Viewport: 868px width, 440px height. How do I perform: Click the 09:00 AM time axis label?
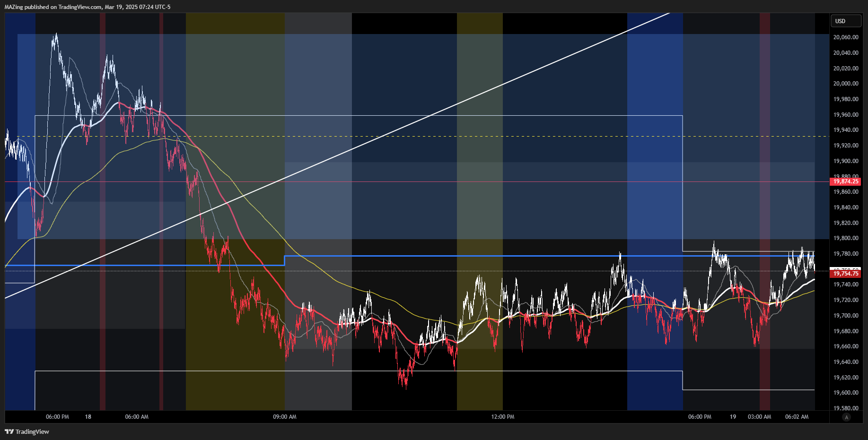285,417
